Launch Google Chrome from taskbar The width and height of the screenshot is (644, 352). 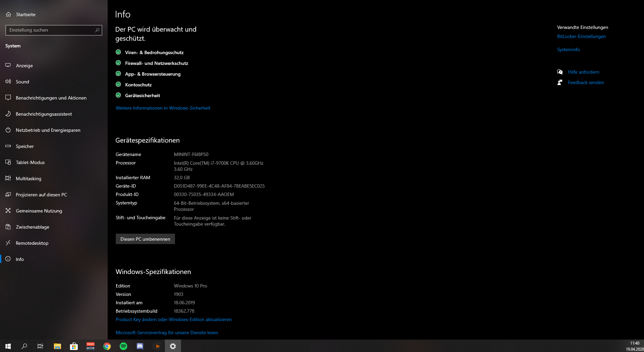tap(107, 346)
